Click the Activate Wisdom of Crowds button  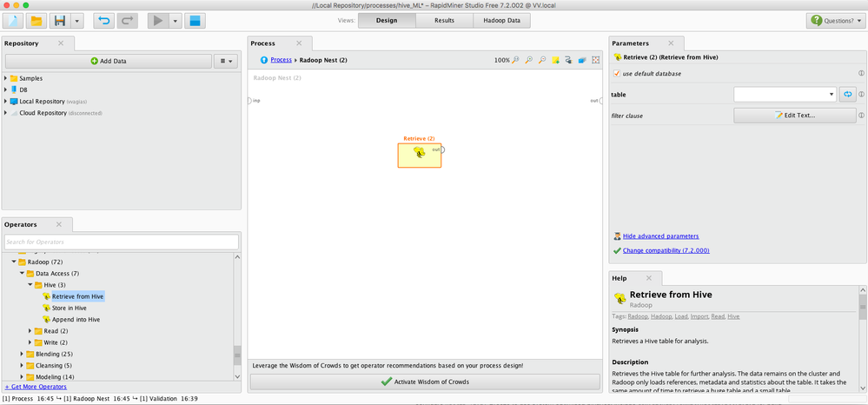[425, 382]
